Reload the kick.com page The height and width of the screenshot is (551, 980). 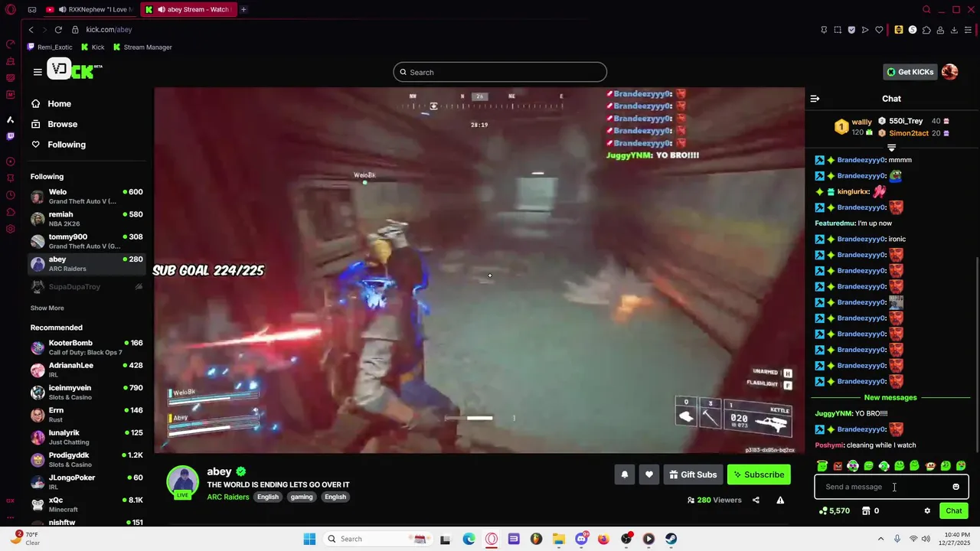pos(58,29)
